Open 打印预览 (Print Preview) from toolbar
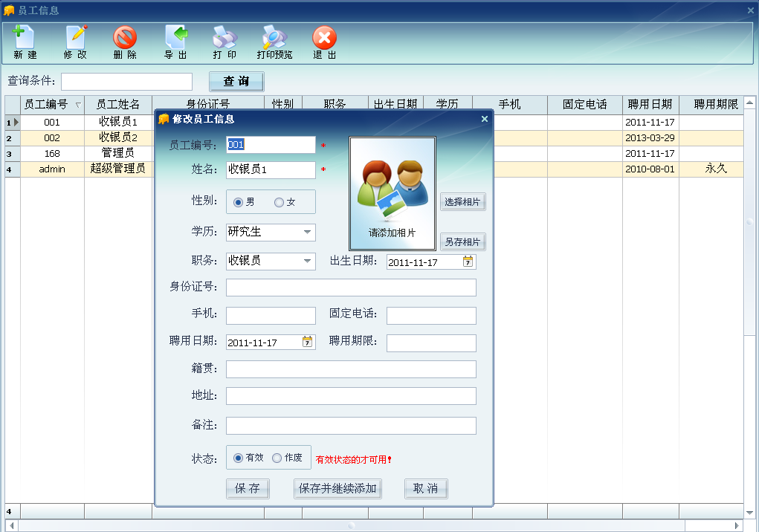The image size is (759, 532). tap(274, 42)
